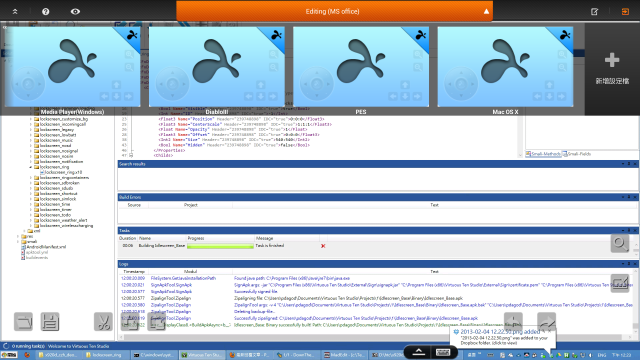Switch to the Smali-Methods tab
This screenshot has width=640, height=360.
543,154
